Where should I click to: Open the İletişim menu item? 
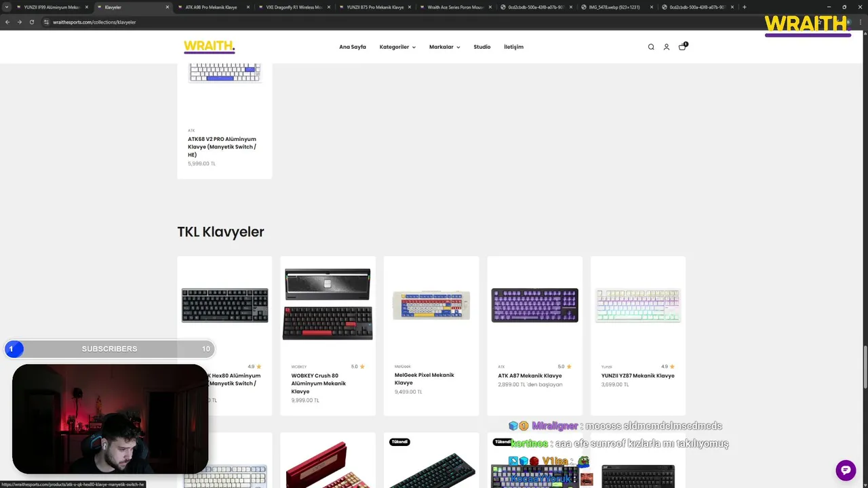click(x=513, y=47)
